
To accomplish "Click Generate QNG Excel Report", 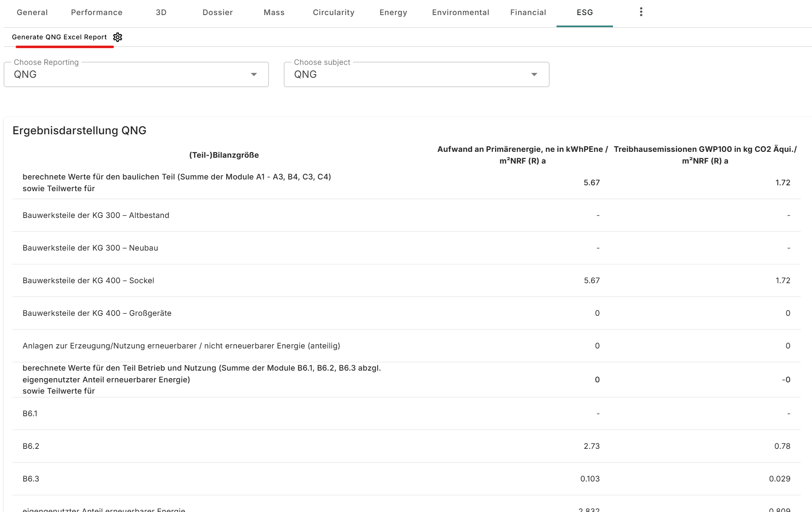I will (60, 37).
